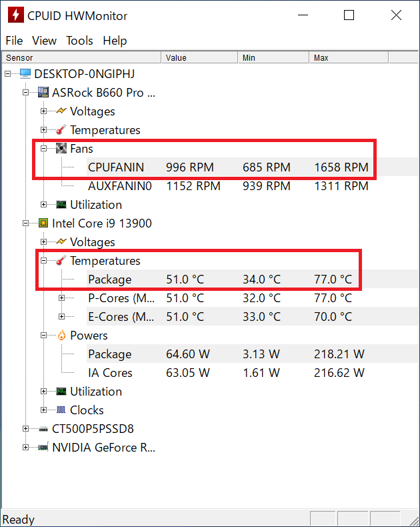This screenshot has height=527, width=420.
Task: Select the P-Cores temperature row label
Action: pos(121,298)
